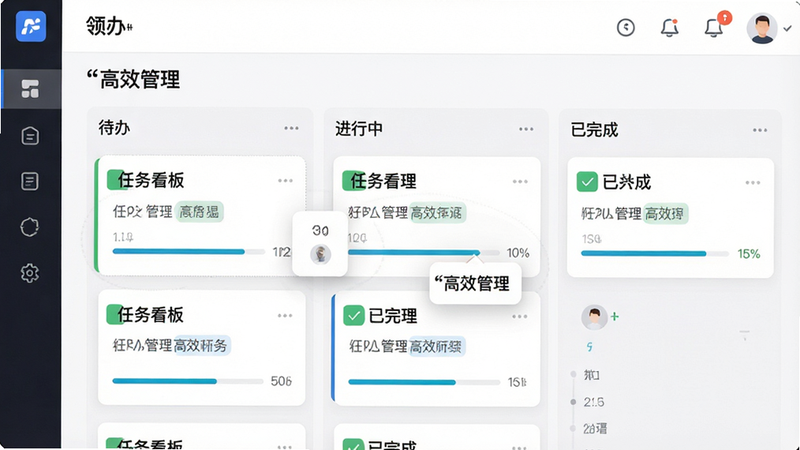Click green tag on 已共成 card
800x450 pixels.
point(665,214)
